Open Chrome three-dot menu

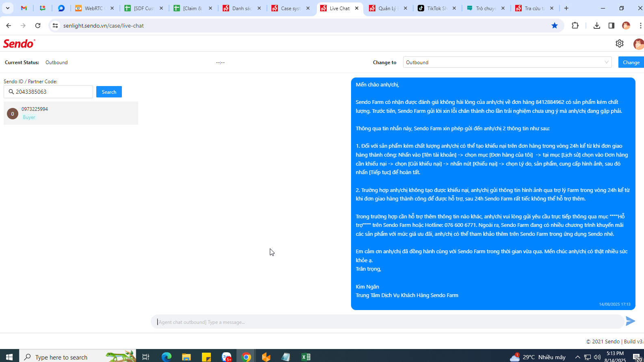(x=640, y=26)
